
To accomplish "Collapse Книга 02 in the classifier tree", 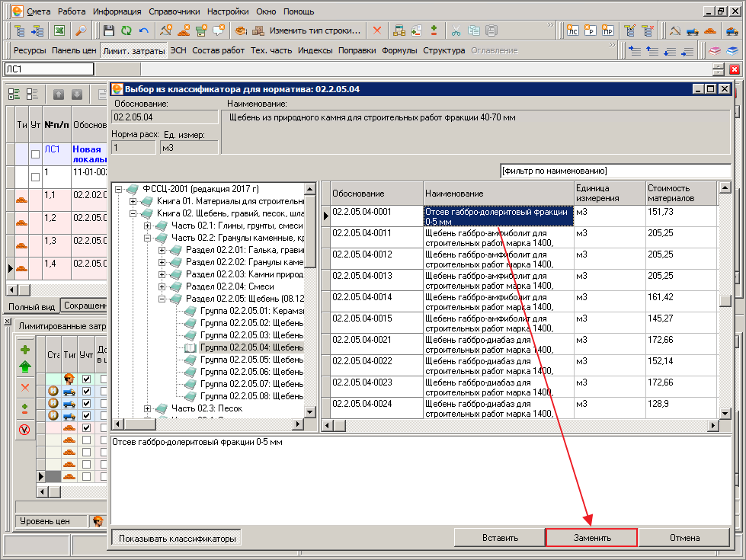I will click(133, 213).
